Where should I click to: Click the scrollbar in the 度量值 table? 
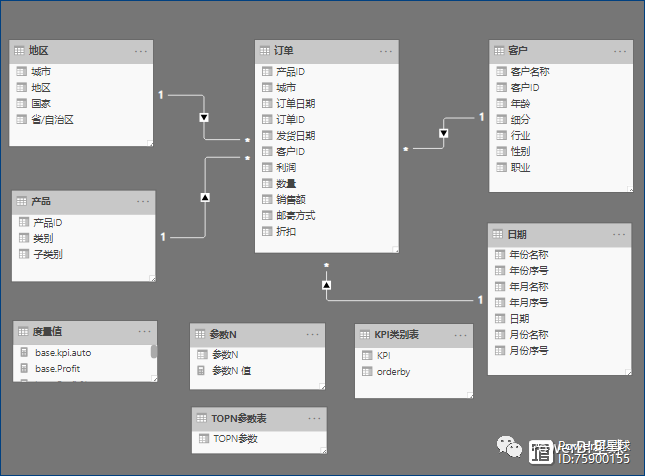click(154, 352)
